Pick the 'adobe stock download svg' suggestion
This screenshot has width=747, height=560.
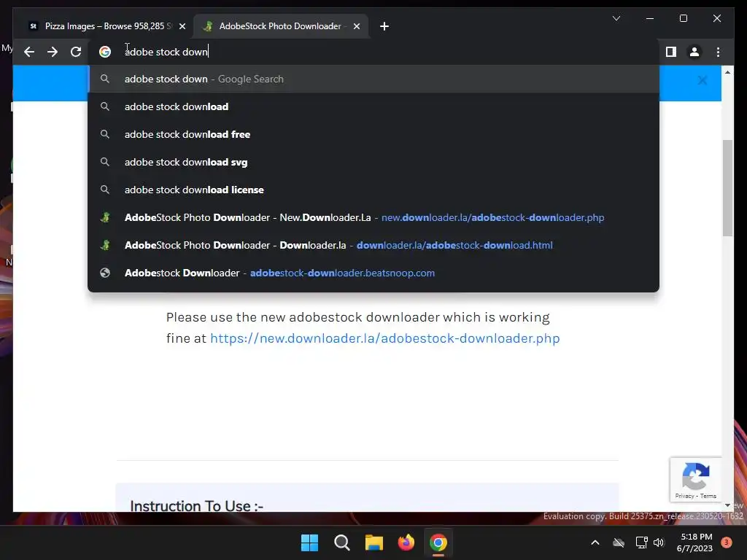click(x=373, y=162)
